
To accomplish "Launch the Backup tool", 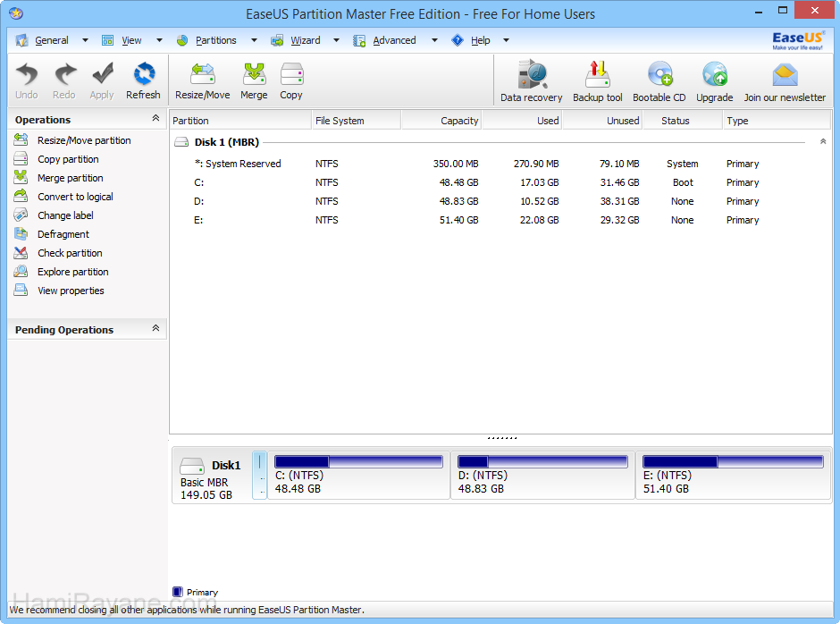I will pyautogui.click(x=597, y=74).
